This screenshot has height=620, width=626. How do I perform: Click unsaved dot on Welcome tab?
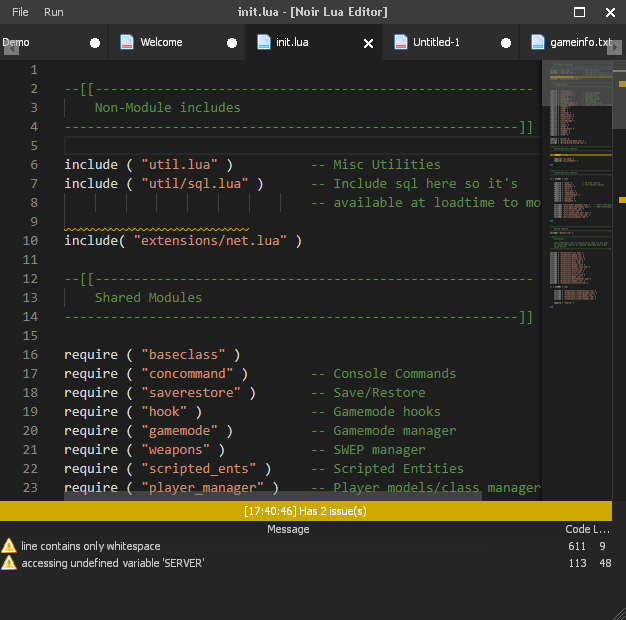(232, 44)
